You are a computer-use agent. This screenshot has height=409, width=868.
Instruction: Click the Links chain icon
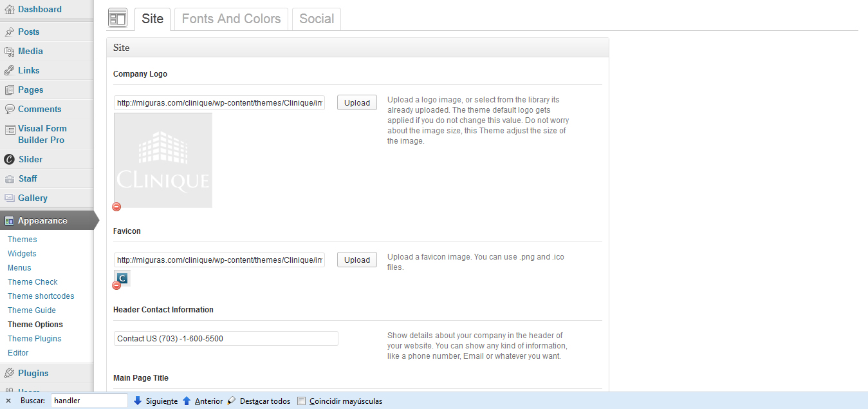click(x=10, y=71)
